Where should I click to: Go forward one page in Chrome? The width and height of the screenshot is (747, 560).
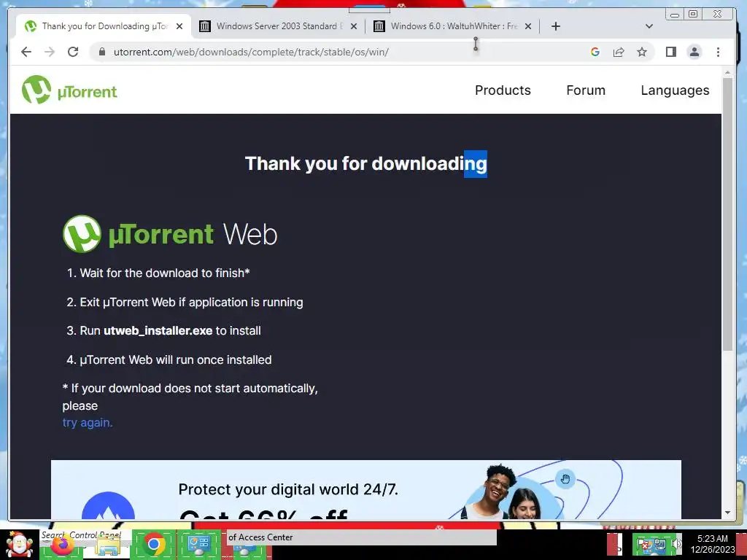[50, 52]
